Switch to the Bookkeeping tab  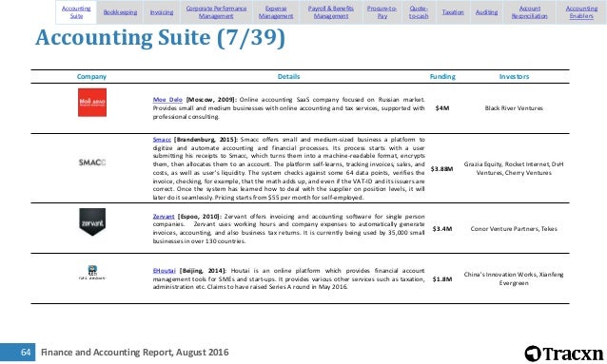click(x=120, y=12)
